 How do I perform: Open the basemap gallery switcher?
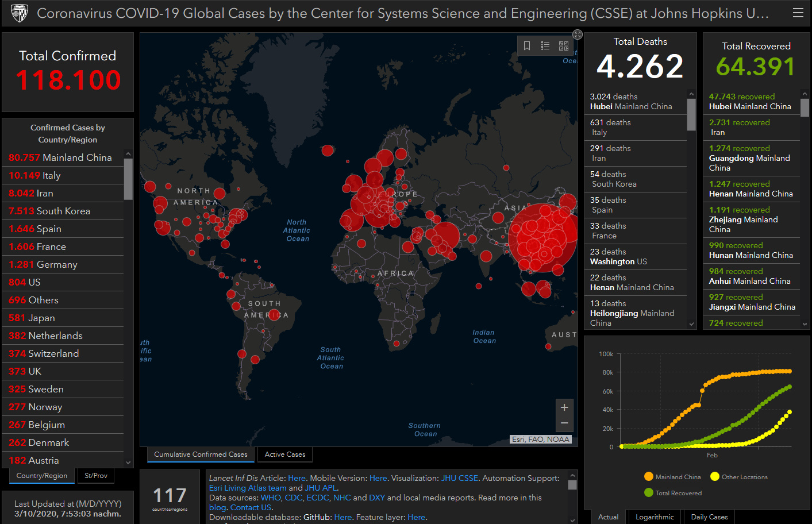564,46
